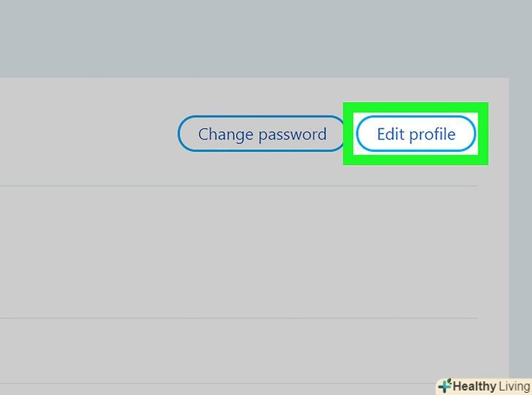Open the Change password form

(262, 134)
